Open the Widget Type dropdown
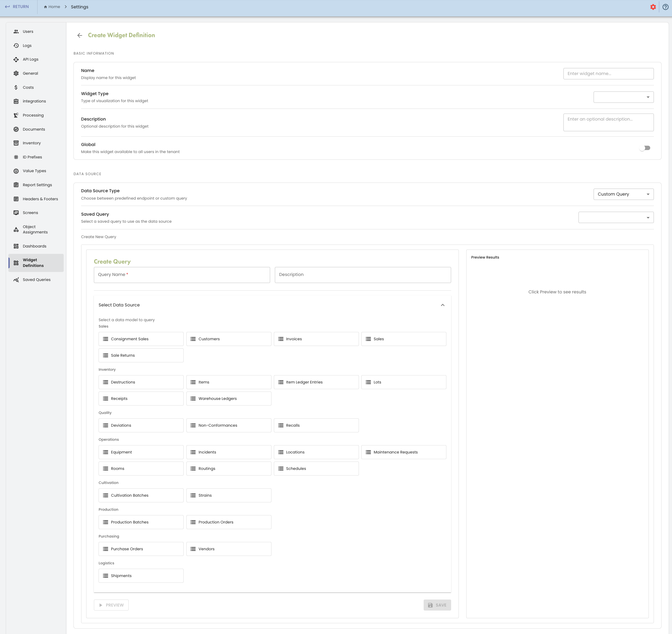The image size is (672, 634). point(623,97)
